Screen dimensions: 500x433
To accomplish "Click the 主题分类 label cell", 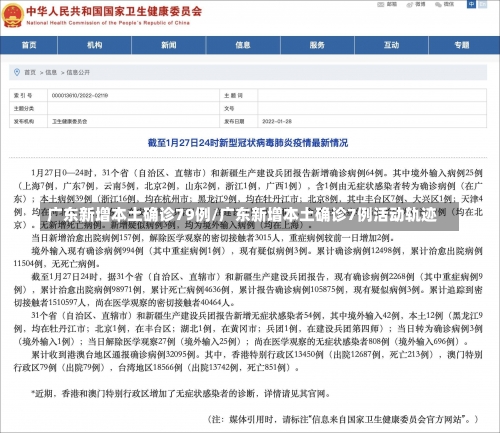I will (29, 108).
